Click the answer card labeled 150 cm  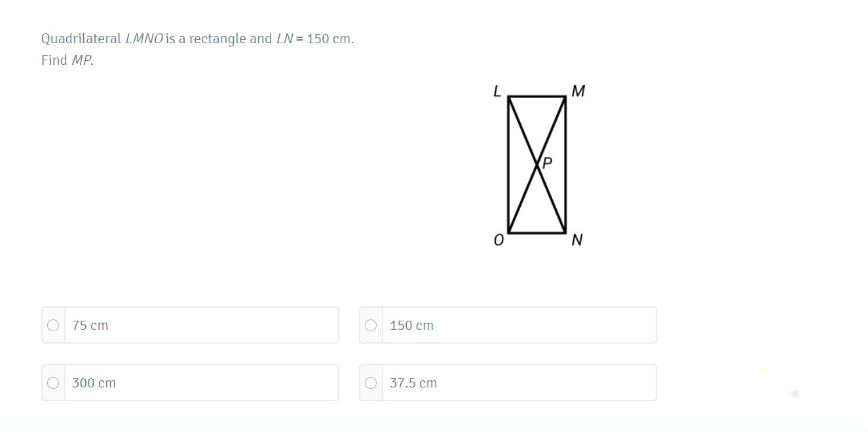point(508,323)
